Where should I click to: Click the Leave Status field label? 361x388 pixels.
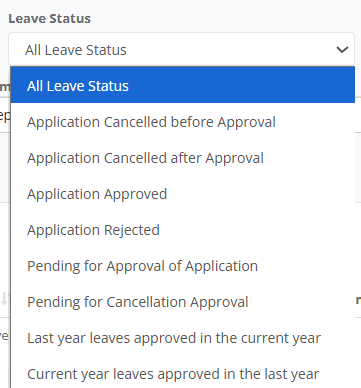click(49, 19)
